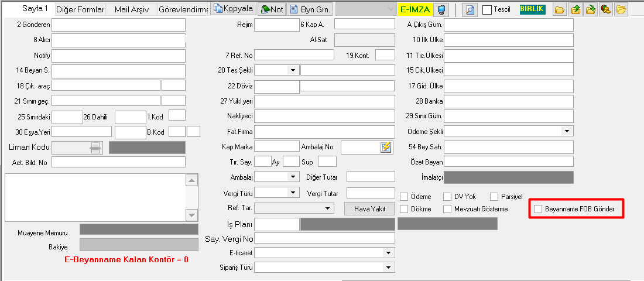Click the yellow E-İMZA button
644x281 pixels.
pos(415,9)
